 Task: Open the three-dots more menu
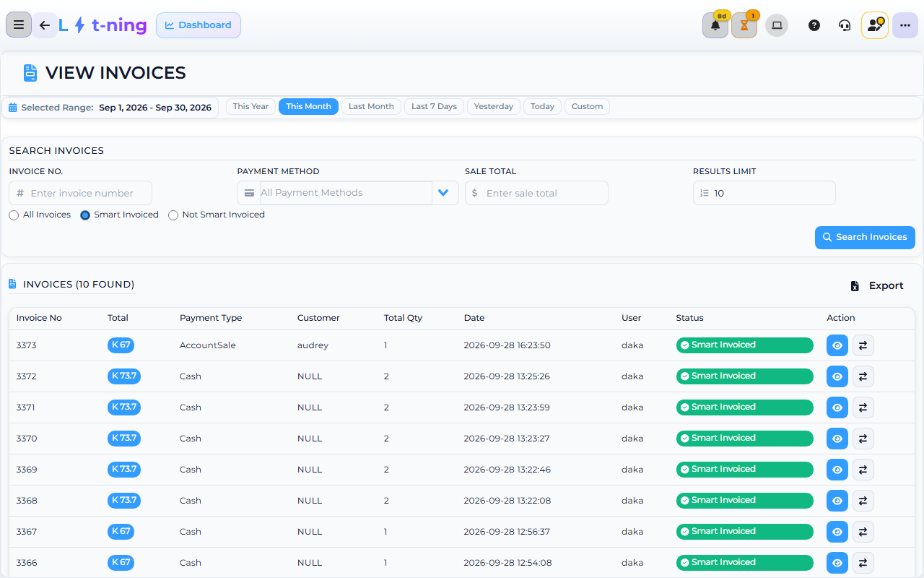[905, 25]
